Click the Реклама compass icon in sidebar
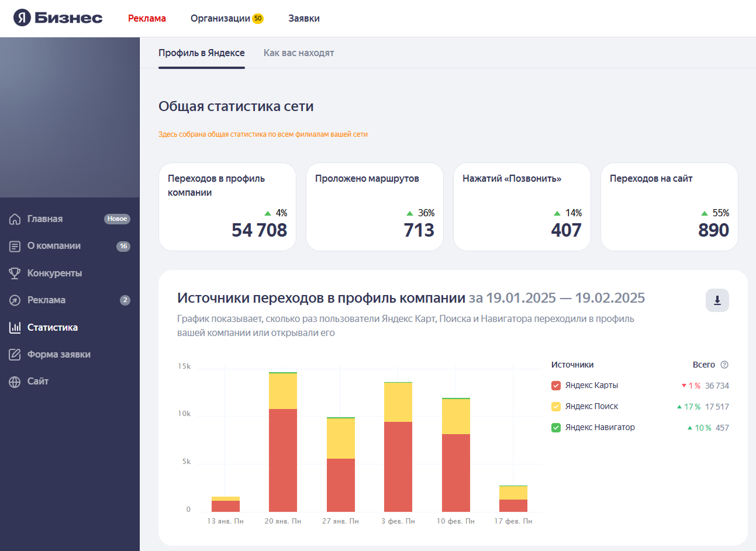 (15, 300)
